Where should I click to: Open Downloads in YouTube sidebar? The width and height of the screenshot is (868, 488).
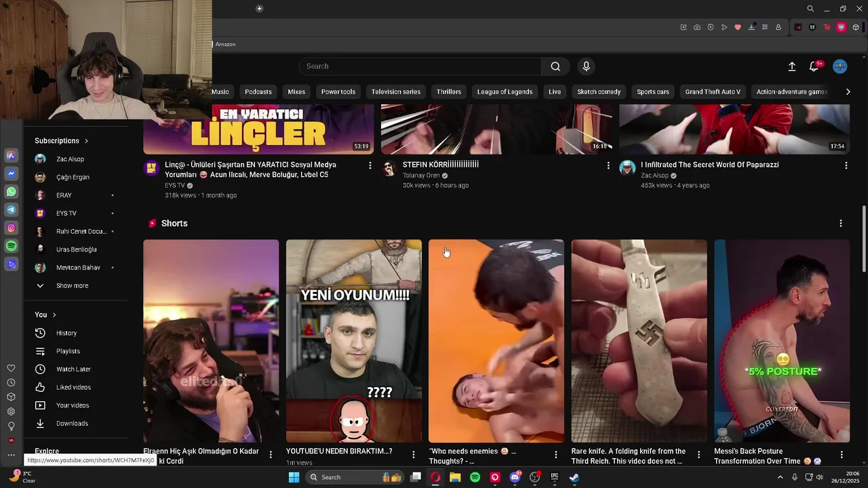[x=72, y=424]
